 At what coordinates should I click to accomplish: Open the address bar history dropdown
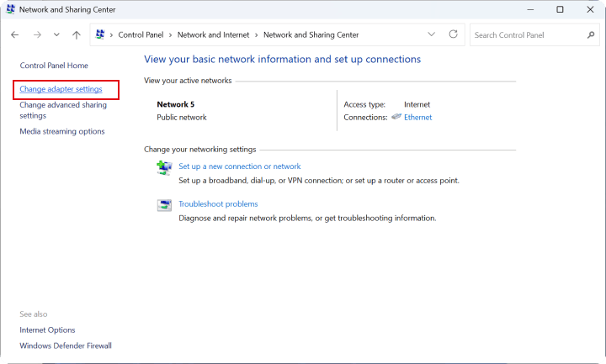pyautogui.click(x=431, y=34)
